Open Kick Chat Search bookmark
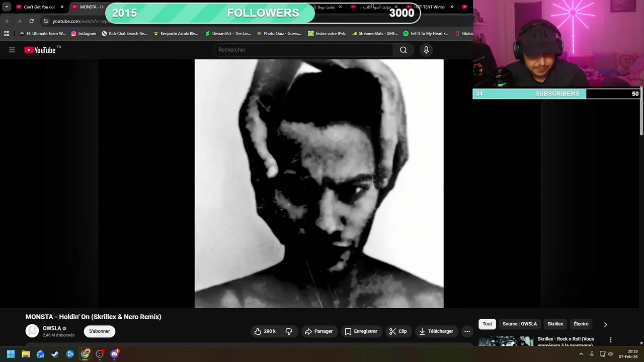Viewport: 644px width, 362px height. (x=124, y=34)
